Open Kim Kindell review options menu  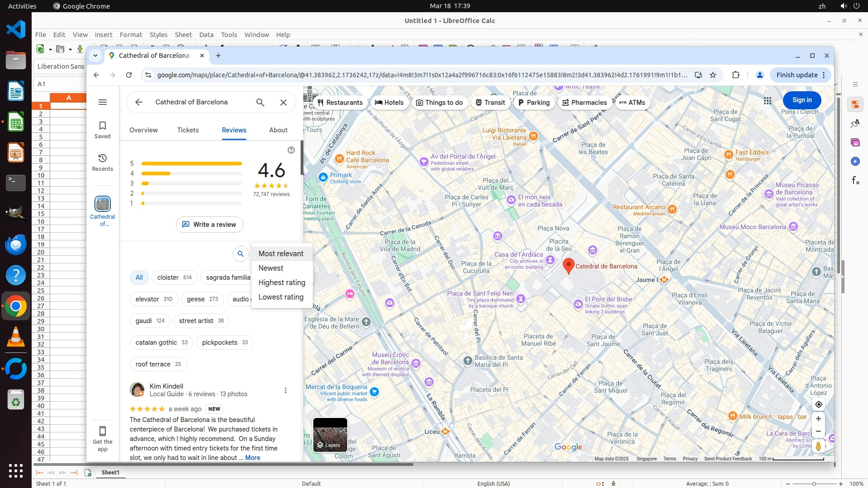tap(285, 390)
